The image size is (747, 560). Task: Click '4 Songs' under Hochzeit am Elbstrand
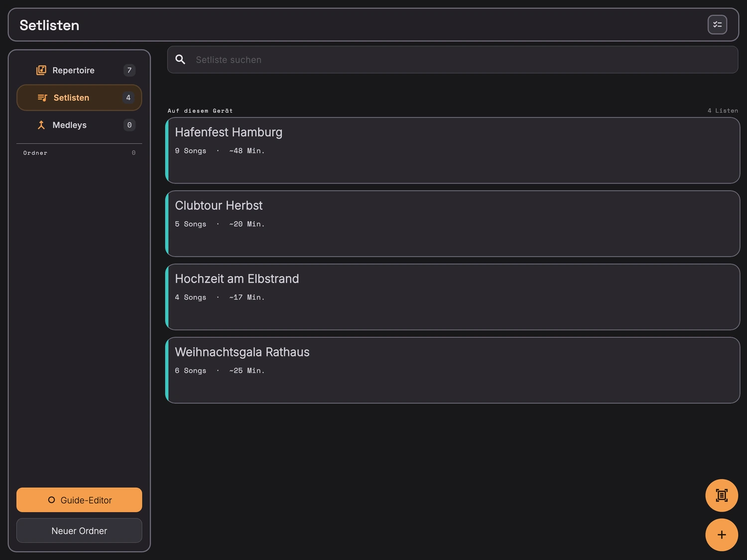tap(190, 297)
